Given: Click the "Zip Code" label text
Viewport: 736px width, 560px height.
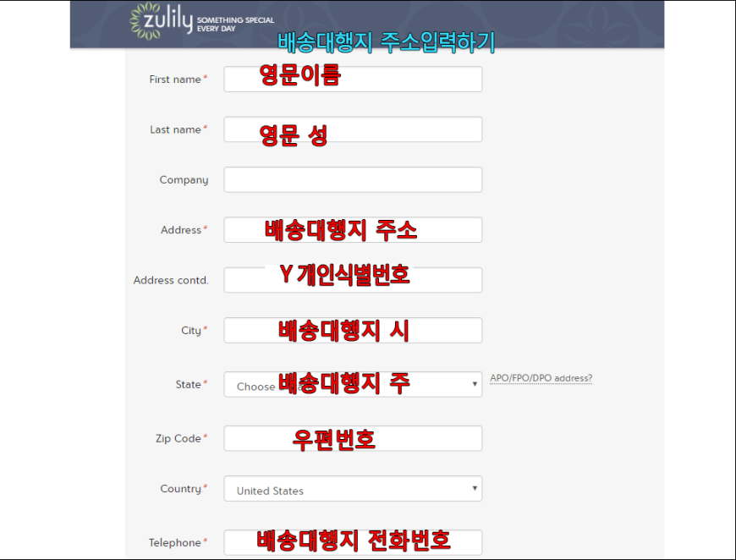Looking at the screenshot, I should (179, 438).
